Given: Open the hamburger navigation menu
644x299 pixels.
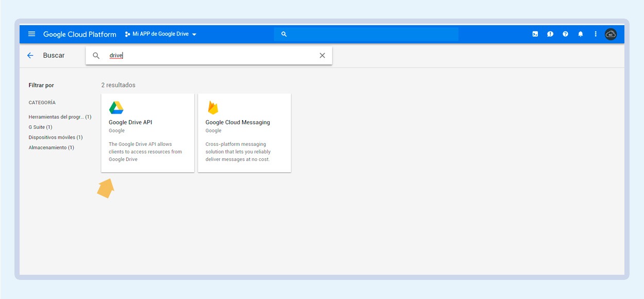Looking at the screenshot, I should coord(31,34).
